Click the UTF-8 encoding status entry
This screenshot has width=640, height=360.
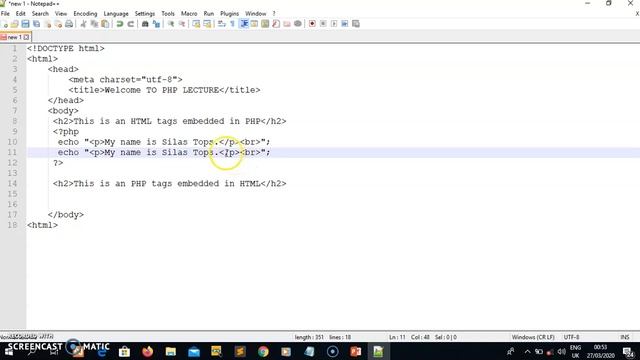pos(571,337)
